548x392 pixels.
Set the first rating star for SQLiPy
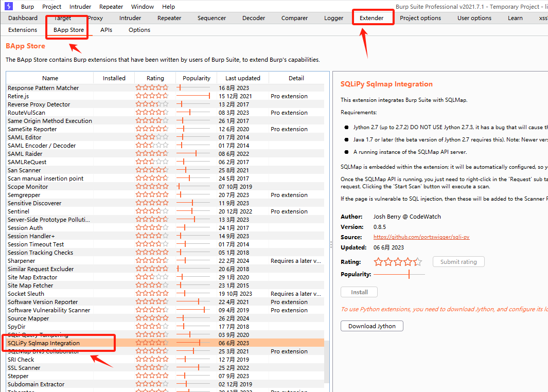tap(378, 262)
